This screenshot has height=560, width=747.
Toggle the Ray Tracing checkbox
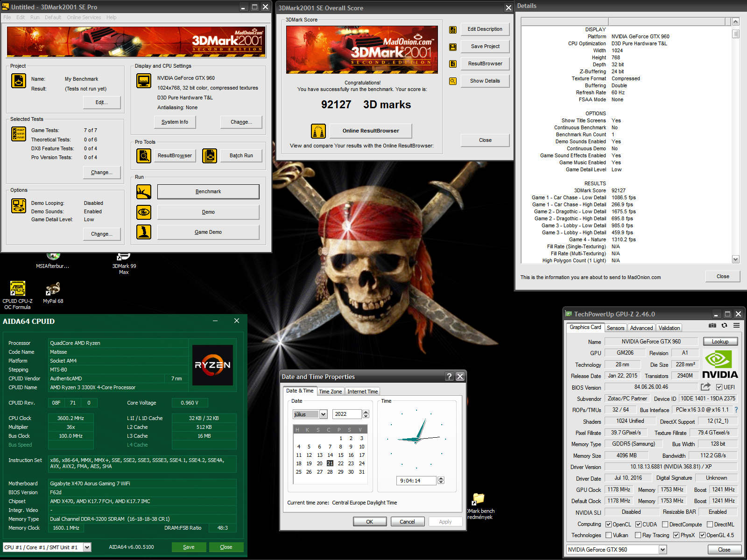(638, 535)
